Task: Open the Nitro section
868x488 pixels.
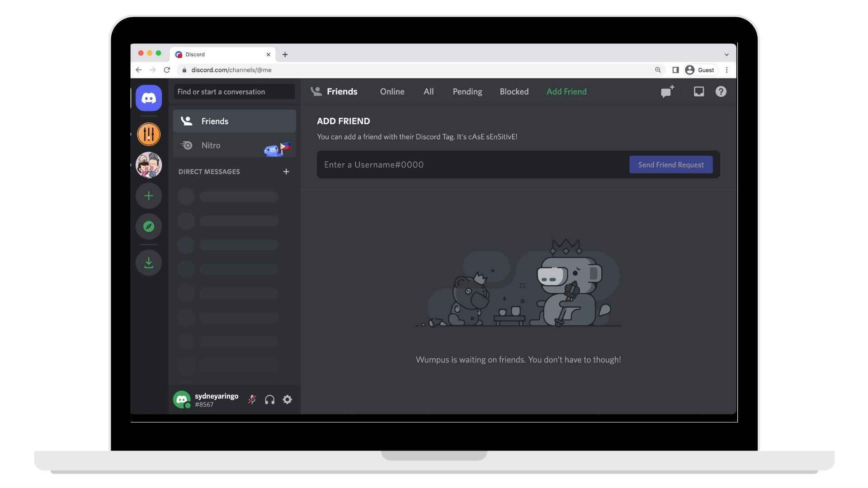Action: click(x=211, y=145)
